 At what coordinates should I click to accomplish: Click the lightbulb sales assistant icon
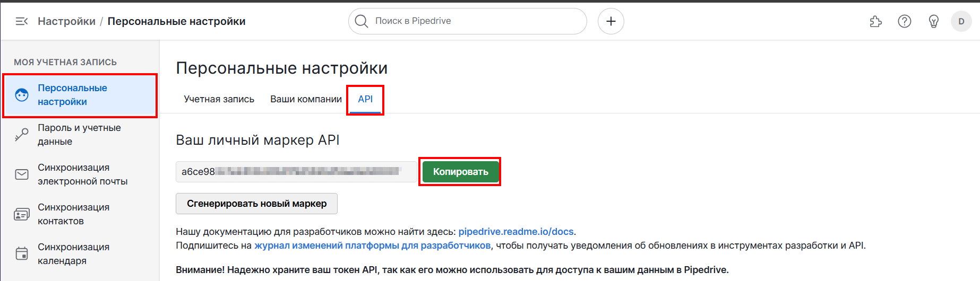point(933,21)
